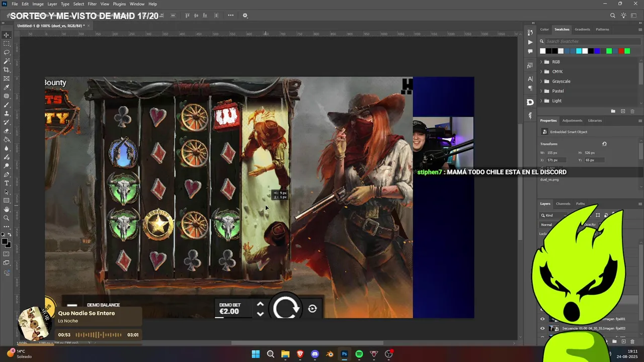Select the Brush tool
The height and width of the screenshot is (362, 644).
click(x=7, y=105)
